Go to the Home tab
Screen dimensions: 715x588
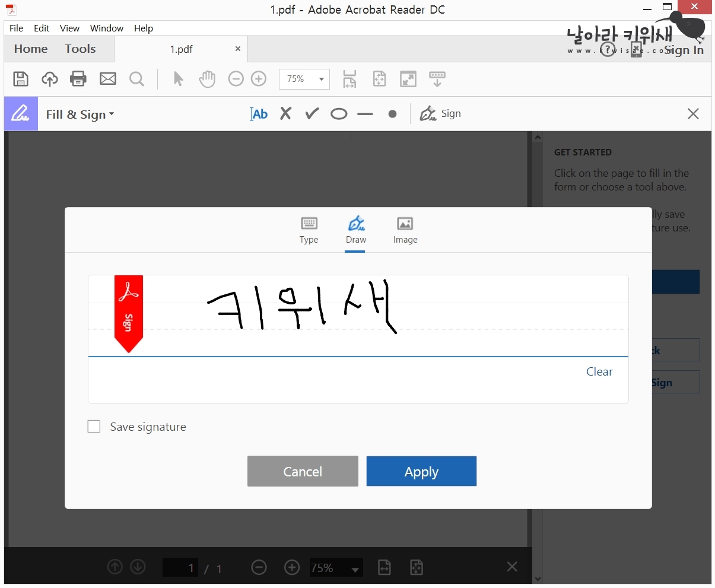(x=31, y=49)
